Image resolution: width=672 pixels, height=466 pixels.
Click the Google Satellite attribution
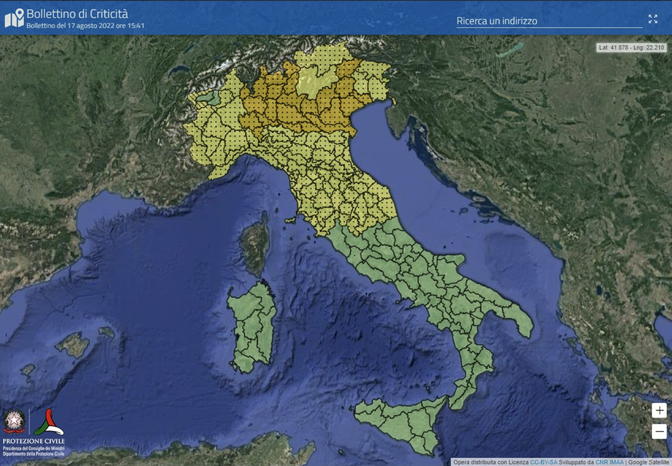pyautogui.click(x=649, y=462)
